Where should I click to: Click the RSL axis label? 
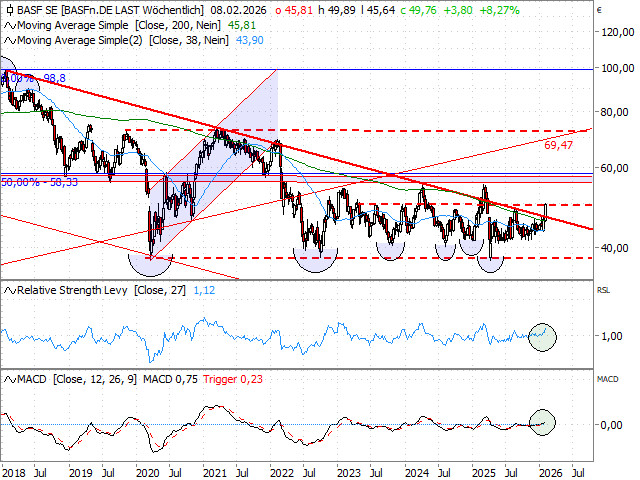(x=603, y=291)
